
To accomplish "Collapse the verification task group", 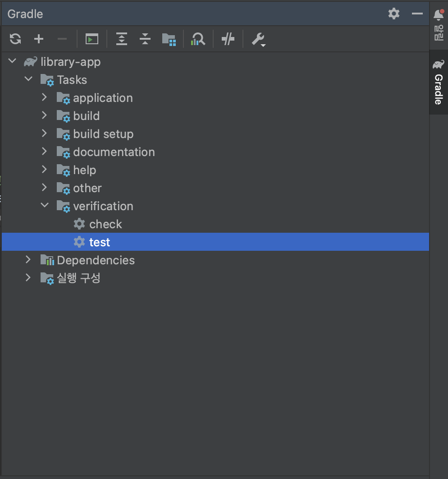I will pyautogui.click(x=45, y=205).
